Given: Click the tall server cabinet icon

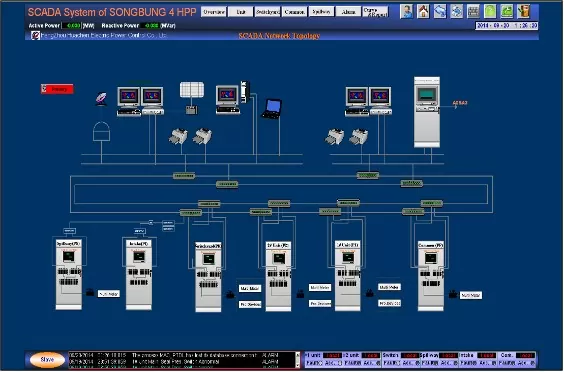Looking at the screenshot, I should pos(427,112).
